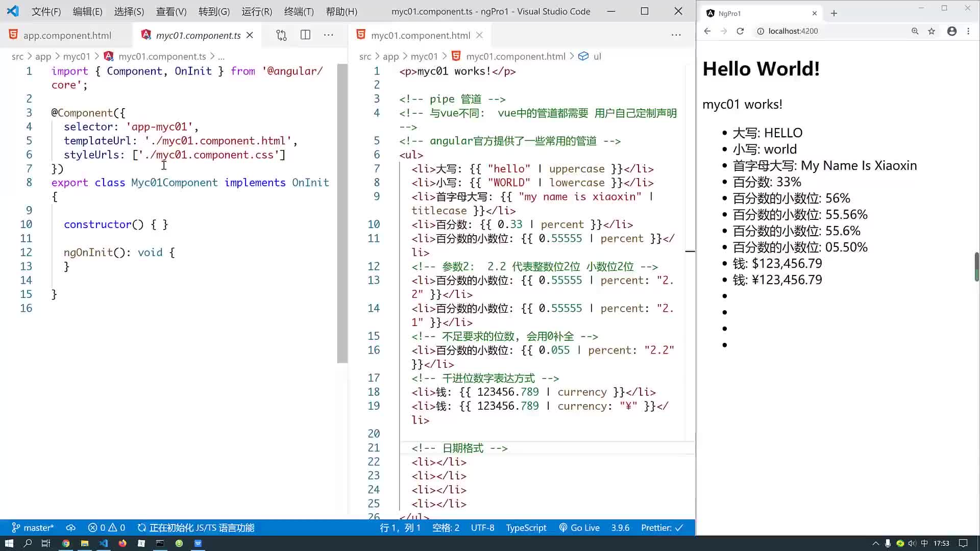This screenshot has height=551, width=980.
Task: Select the NgPro1 browser tab
Action: 762,13
